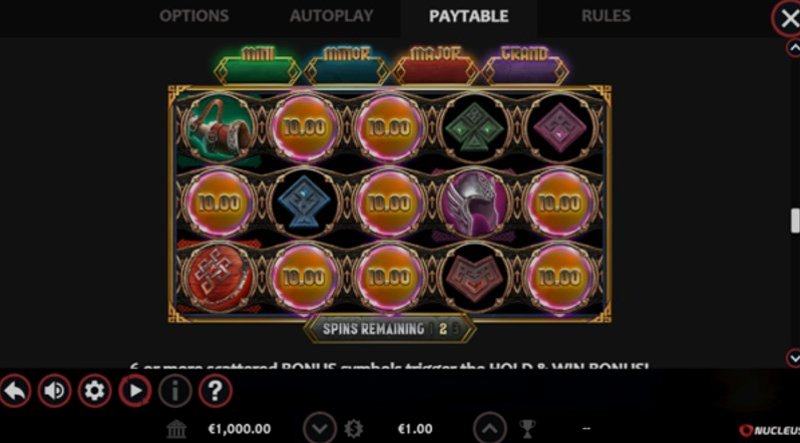
Task: Decrease bet with the down chevron
Action: 320,429
